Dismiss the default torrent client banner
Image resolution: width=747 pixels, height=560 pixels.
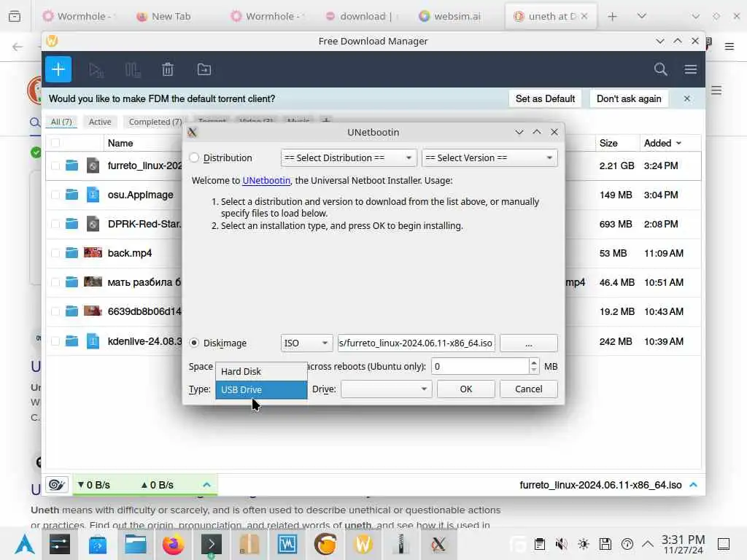click(x=686, y=98)
